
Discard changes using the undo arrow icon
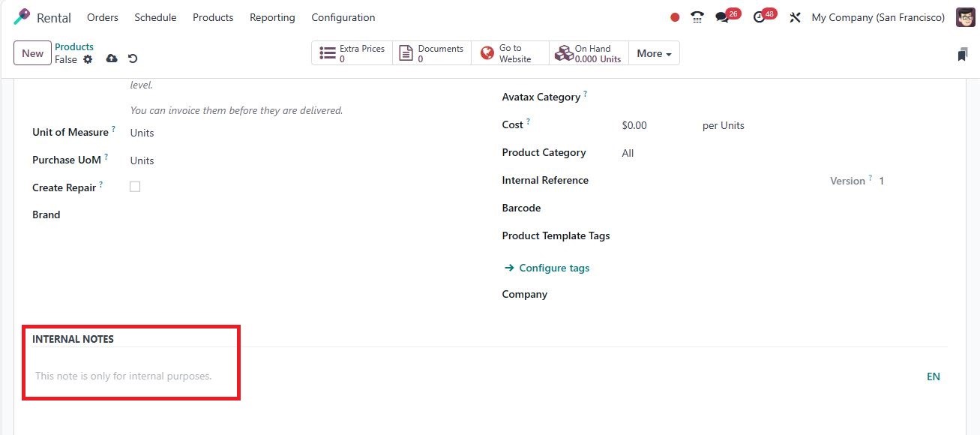tap(133, 58)
